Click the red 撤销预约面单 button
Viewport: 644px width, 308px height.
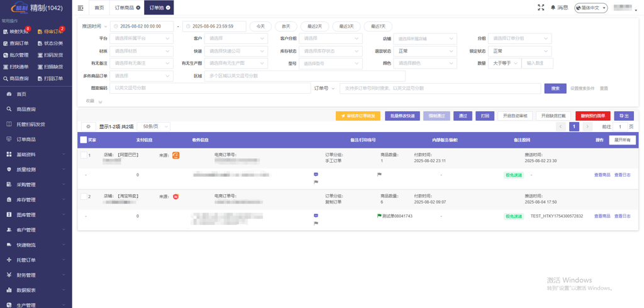(592, 116)
